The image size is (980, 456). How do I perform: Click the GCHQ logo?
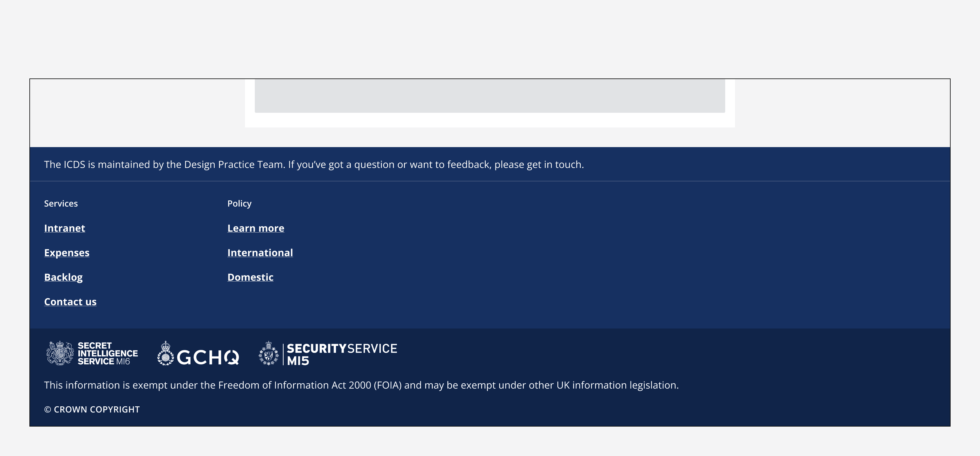click(x=198, y=353)
